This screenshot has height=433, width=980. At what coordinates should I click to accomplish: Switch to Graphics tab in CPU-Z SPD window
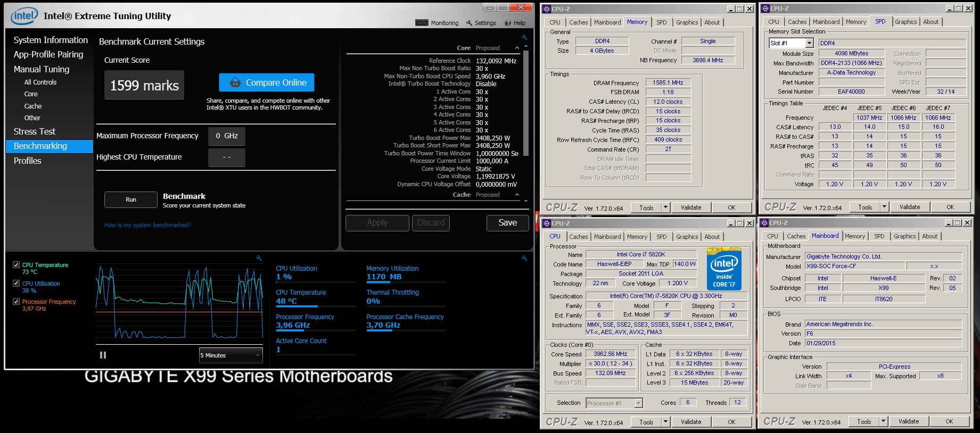click(905, 22)
